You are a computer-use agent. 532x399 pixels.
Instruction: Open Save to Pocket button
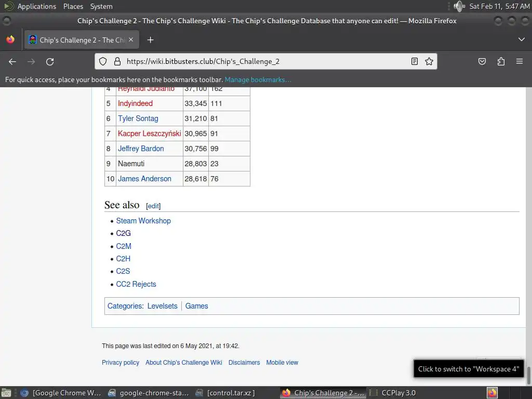[x=482, y=61]
